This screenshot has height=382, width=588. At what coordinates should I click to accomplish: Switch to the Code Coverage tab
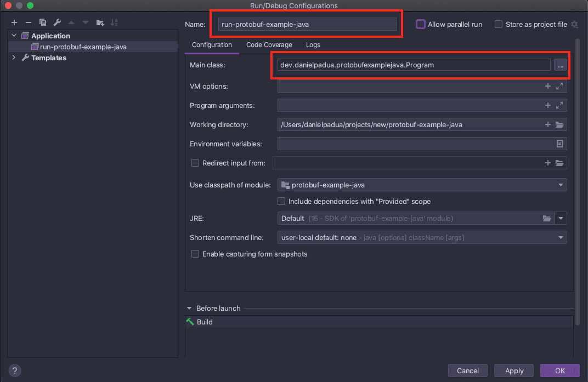pyautogui.click(x=269, y=45)
